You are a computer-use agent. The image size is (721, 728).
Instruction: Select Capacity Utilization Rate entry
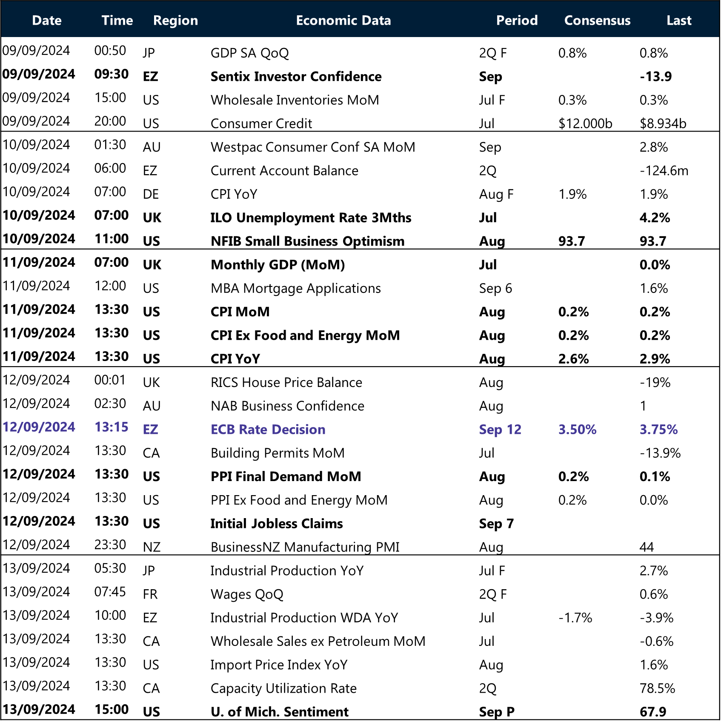(x=283, y=688)
